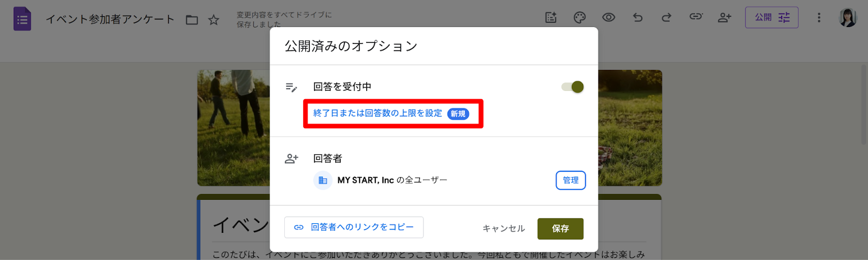
Task: Open the account profile avatar
Action: tap(847, 18)
